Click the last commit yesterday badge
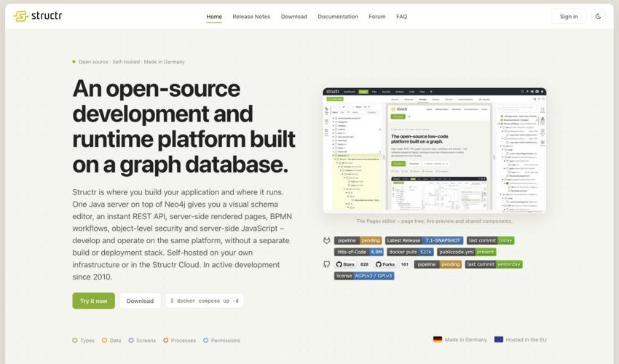 coord(494,264)
